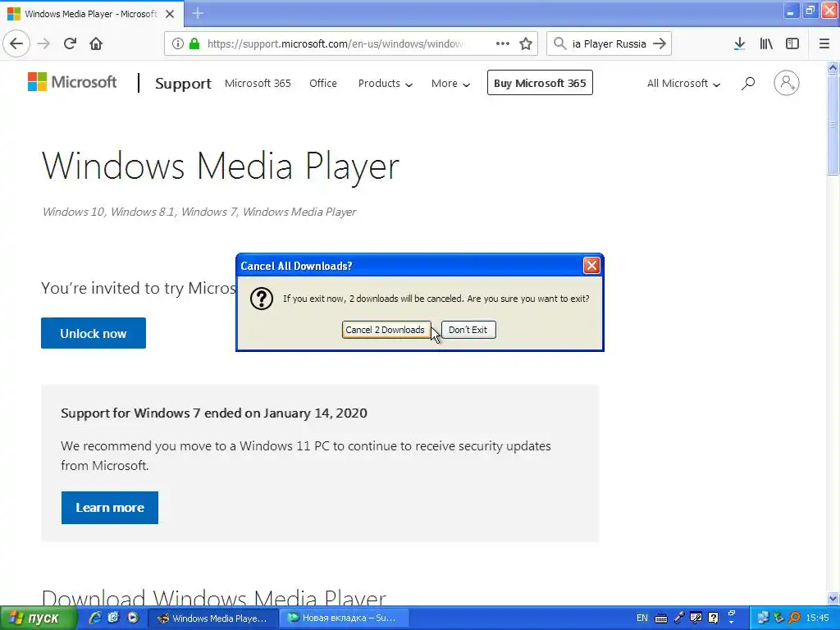Close the Windows Media Player tab
This screenshot has height=630, width=840.
170,14
